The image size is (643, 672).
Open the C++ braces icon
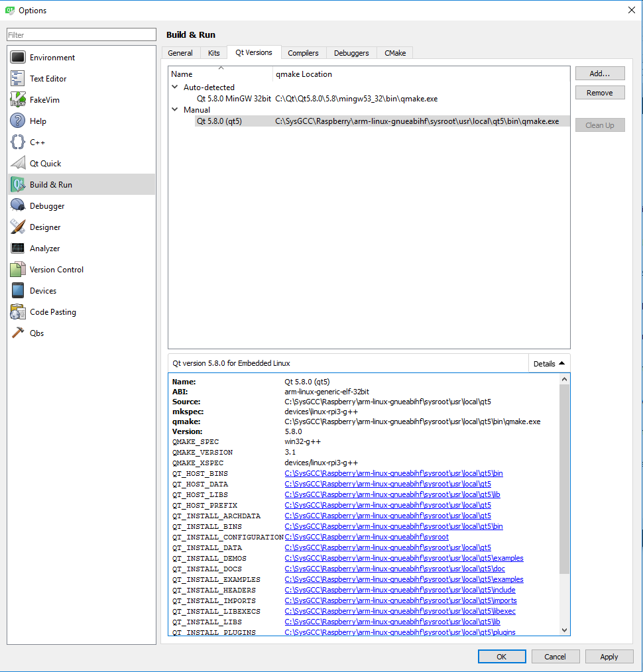(x=18, y=142)
